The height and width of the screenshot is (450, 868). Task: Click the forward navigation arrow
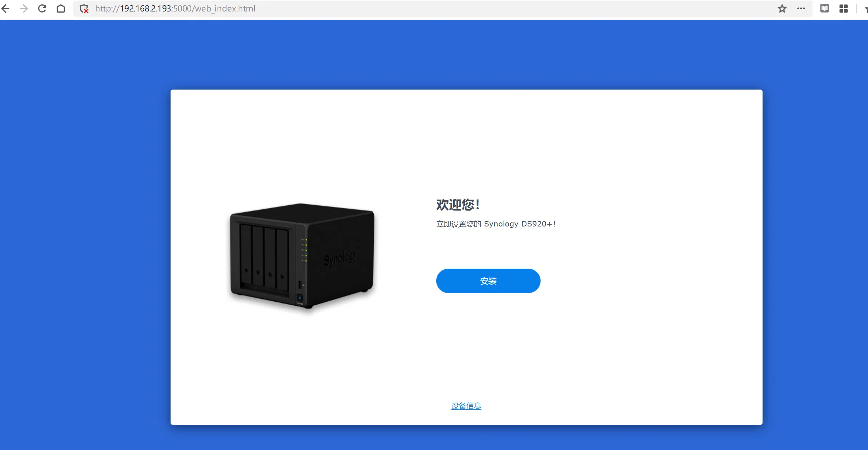click(x=24, y=9)
